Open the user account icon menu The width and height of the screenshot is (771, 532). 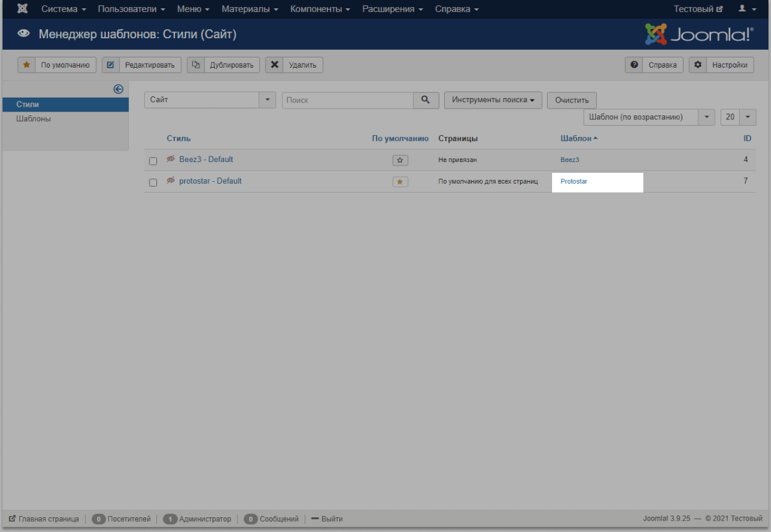click(x=747, y=9)
